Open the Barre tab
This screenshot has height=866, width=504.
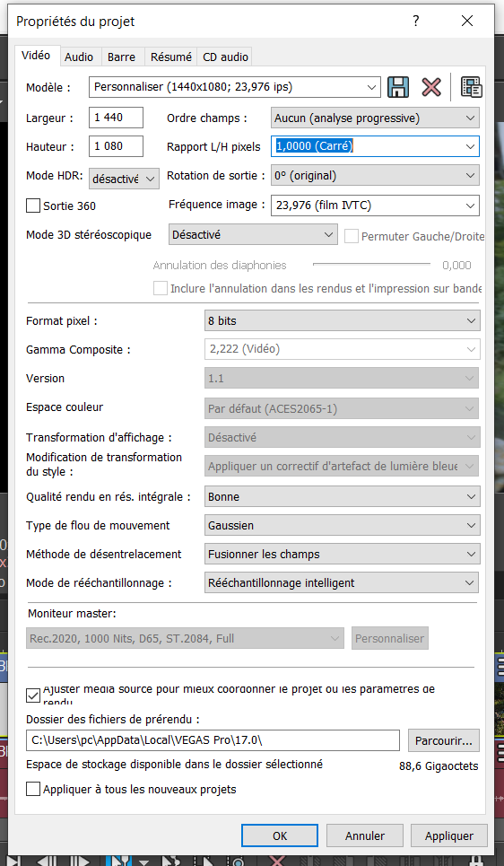point(121,57)
